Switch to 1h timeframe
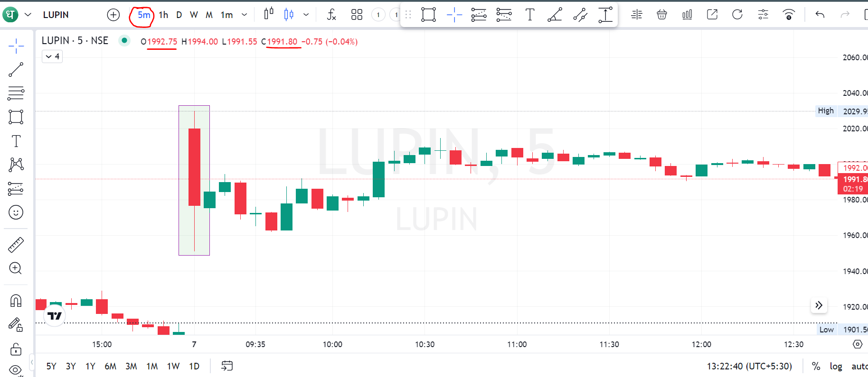Screen dimensions: 868x377 163,15
